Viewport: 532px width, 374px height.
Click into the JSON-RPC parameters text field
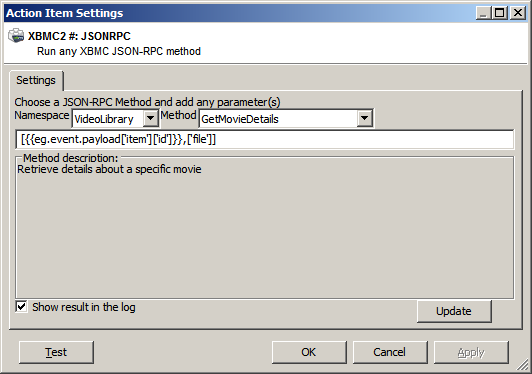pyautogui.click(x=265, y=139)
